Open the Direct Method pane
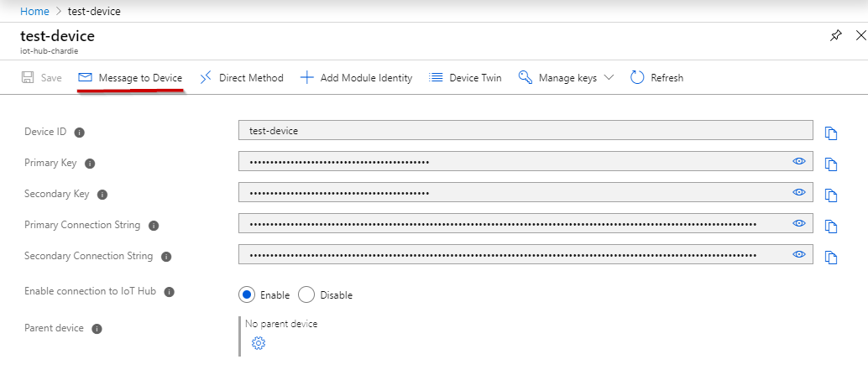 (242, 78)
